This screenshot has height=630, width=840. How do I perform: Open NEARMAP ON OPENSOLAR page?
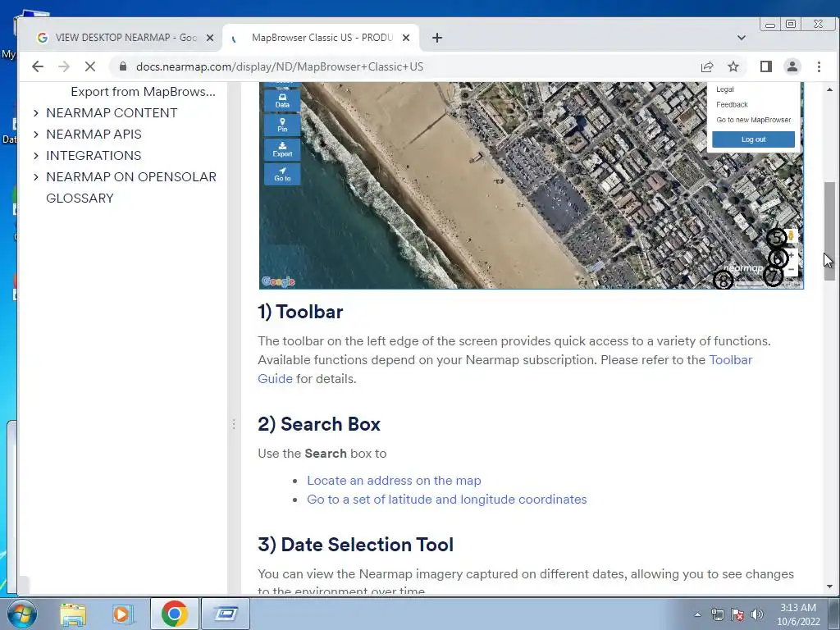coord(131,177)
